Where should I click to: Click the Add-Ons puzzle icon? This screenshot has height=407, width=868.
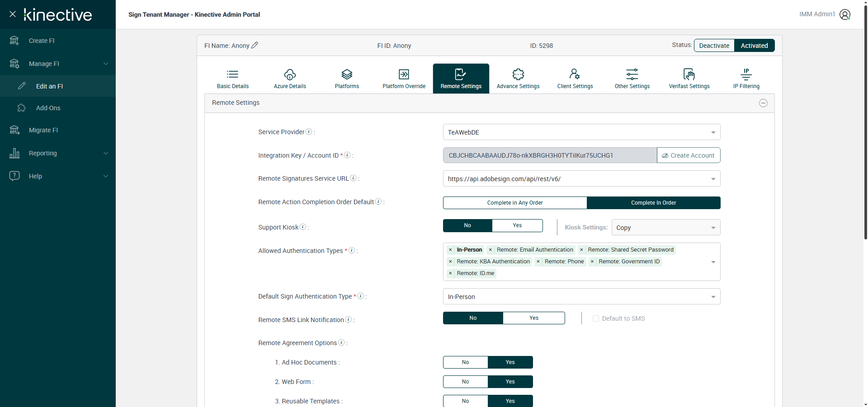[x=22, y=108]
